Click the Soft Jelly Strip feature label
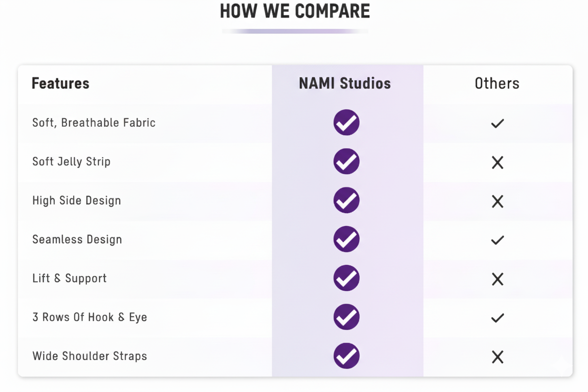Screen dimensions: 588x392 [71, 162]
